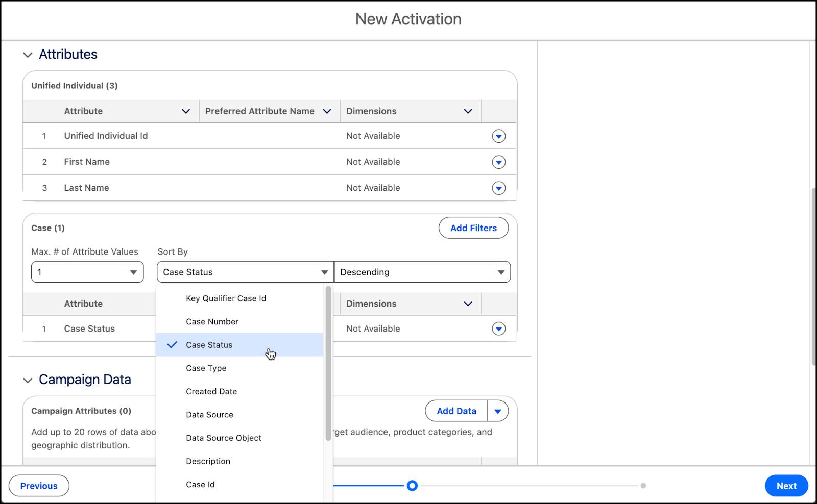Open Add Data split-button arrow
Image resolution: width=817 pixels, height=504 pixels.
click(498, 411)
